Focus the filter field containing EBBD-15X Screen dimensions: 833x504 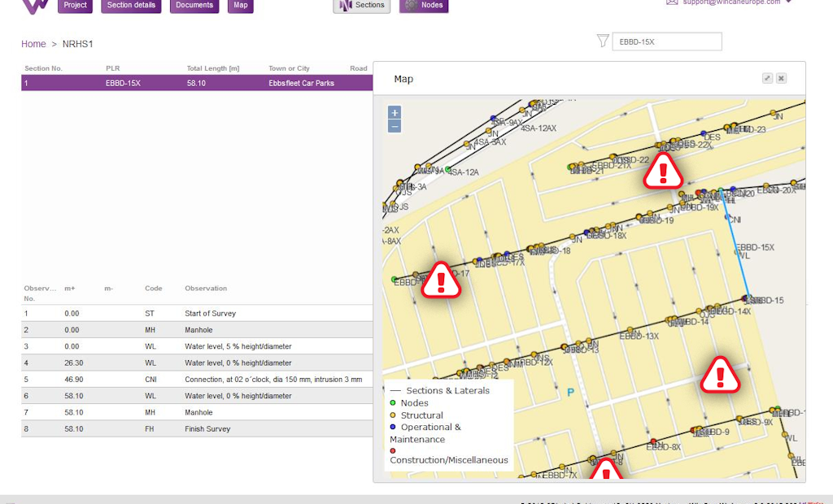667,41
